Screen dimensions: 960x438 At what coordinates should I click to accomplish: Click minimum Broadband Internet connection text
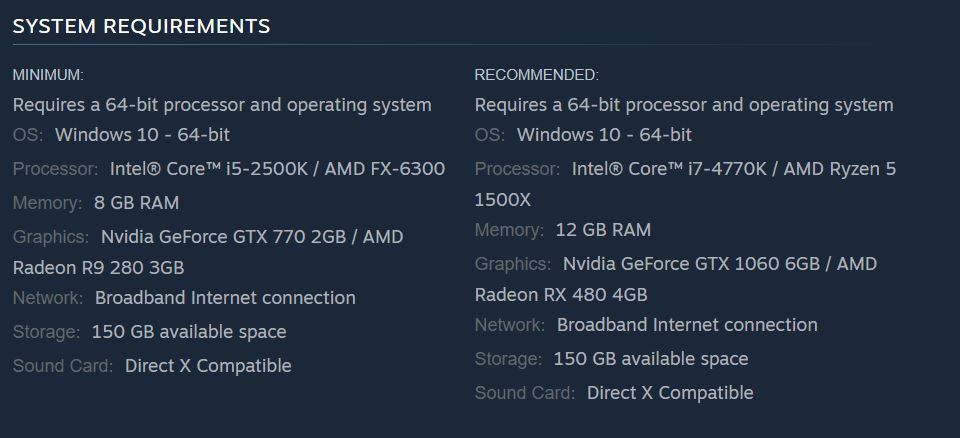point(225,298)
